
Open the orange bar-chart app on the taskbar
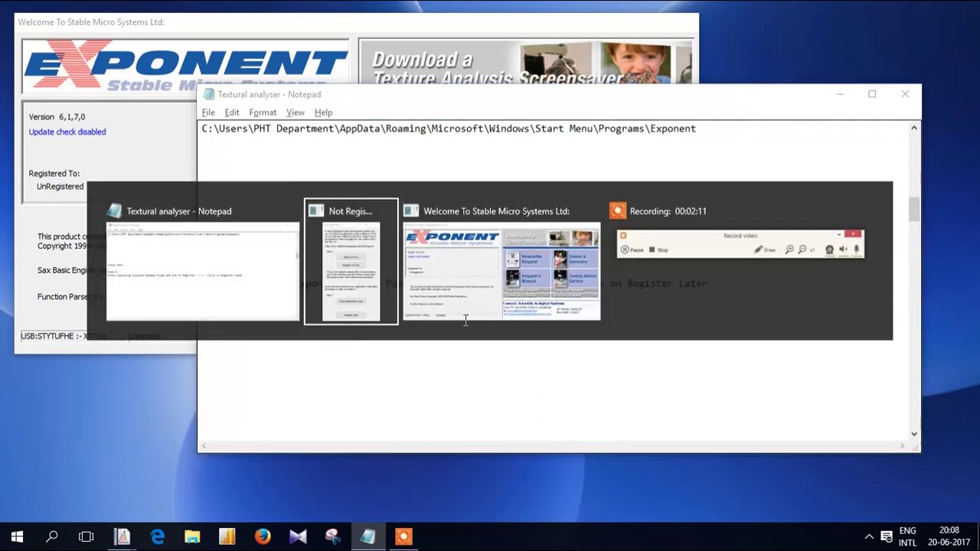pos(227,536)
